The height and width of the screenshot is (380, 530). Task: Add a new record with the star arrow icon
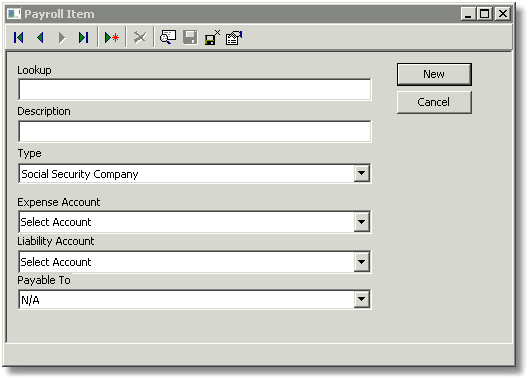112,38
